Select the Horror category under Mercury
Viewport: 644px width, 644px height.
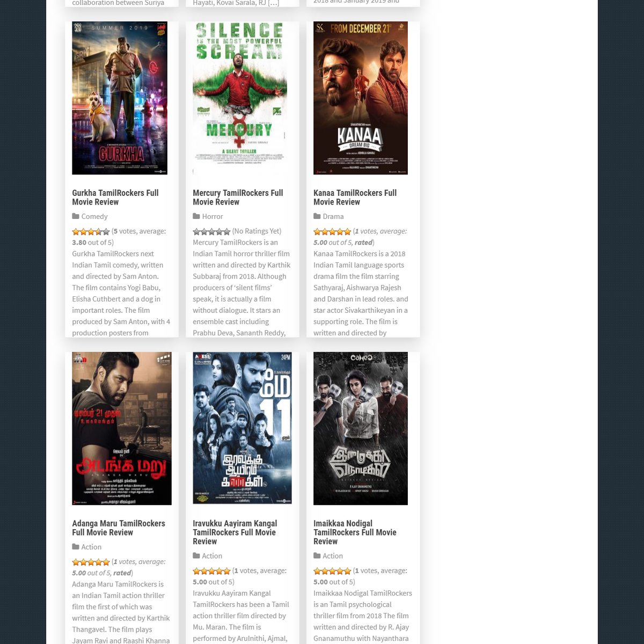[213, 216]
